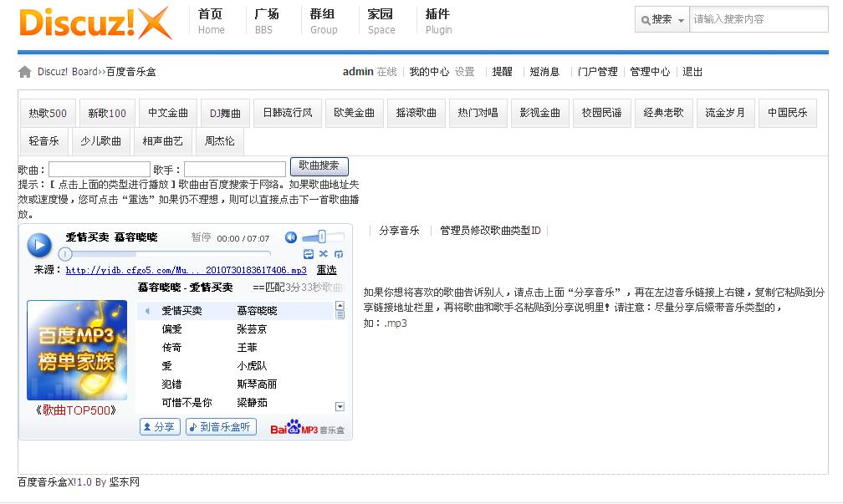Image resolution: width=843 pixels, height=504 pixels.
Task: Click the volume slider in the player
Action: coord(324,237)
